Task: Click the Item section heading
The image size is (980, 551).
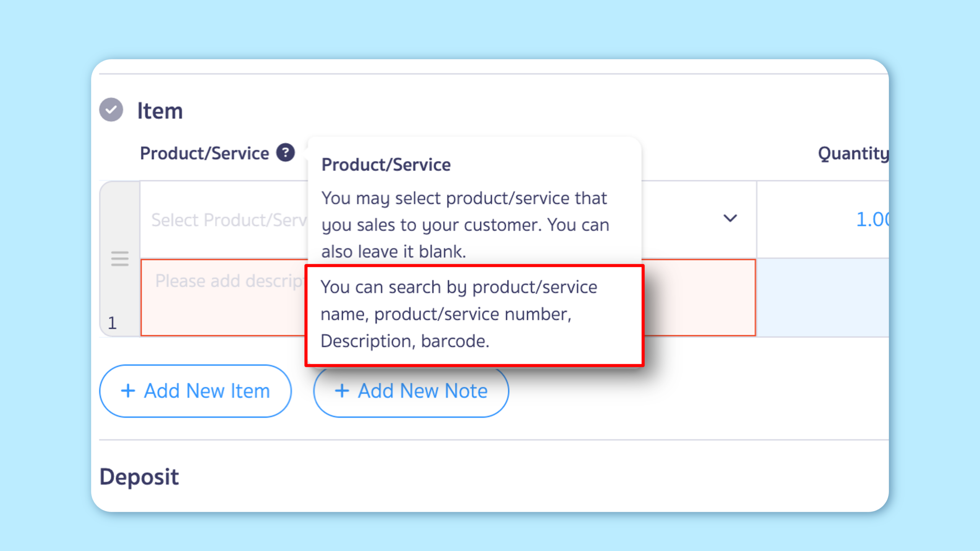Action: (x=160, y=111)
